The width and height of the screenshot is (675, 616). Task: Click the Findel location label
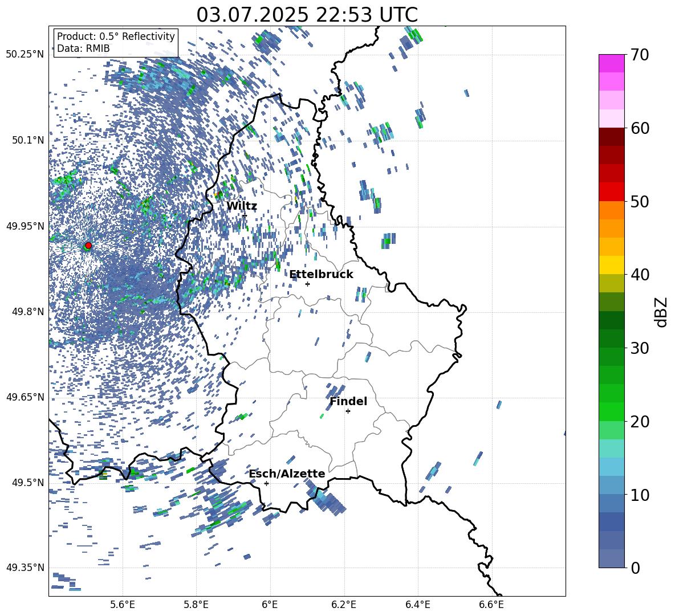[x=348, y=401]
